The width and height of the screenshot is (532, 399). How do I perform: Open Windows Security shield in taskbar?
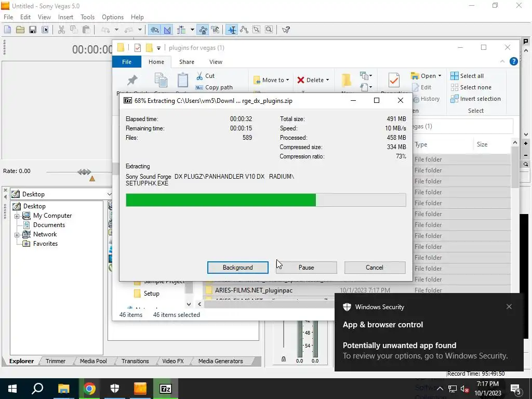pyautogui.click(x=115, y=389)
